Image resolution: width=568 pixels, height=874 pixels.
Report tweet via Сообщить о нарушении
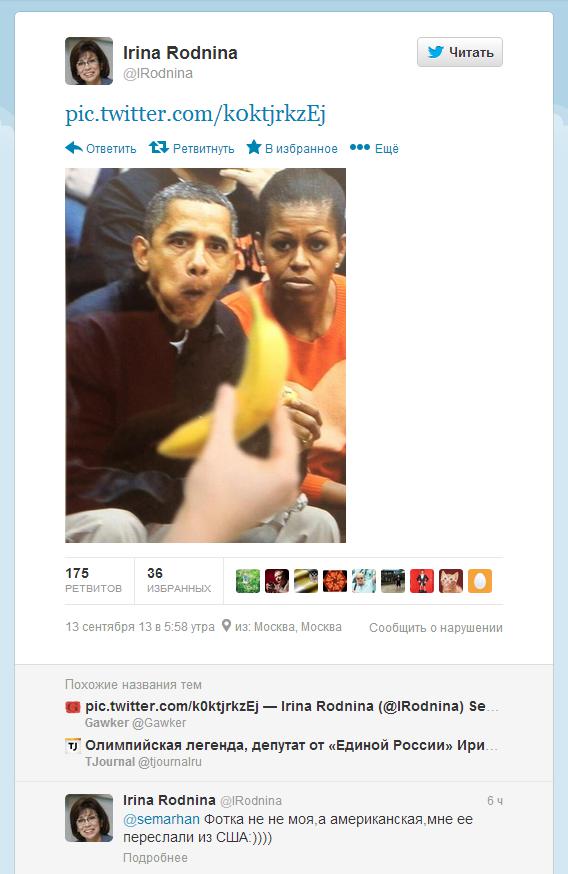pyautogui.click(x=436, y=628)
